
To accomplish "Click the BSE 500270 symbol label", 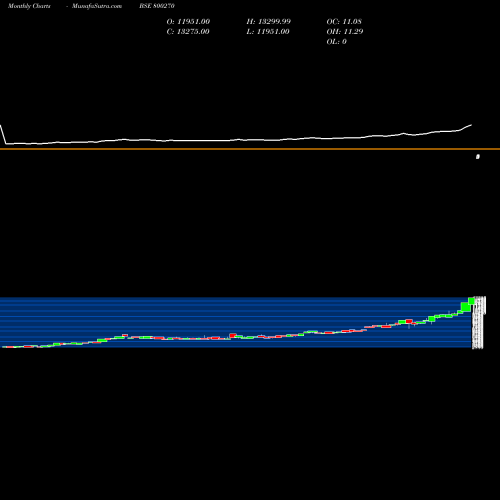I will click(157, 6).
